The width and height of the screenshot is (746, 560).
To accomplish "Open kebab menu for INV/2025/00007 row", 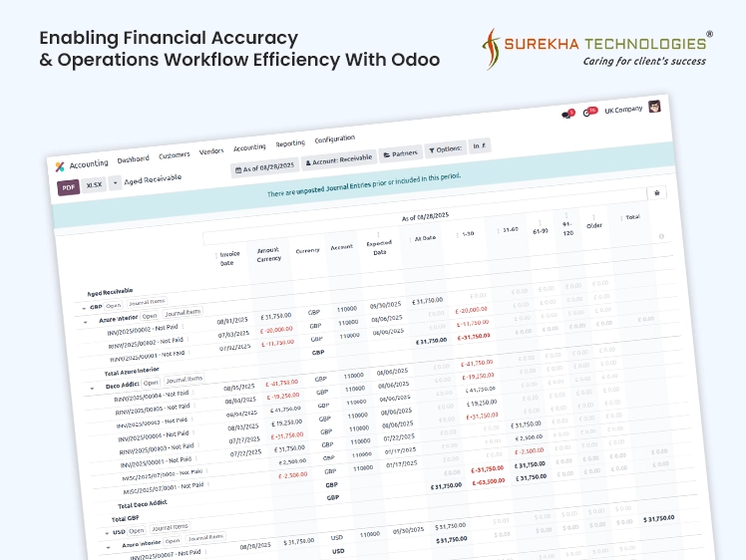I will [206, 552].
